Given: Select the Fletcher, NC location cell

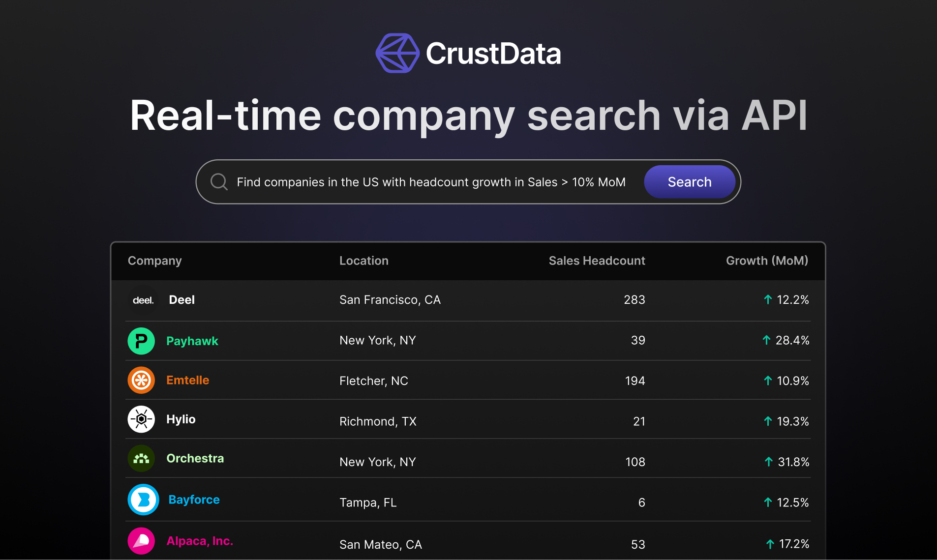Looking at the screenshot, I should tap(374, 381).
